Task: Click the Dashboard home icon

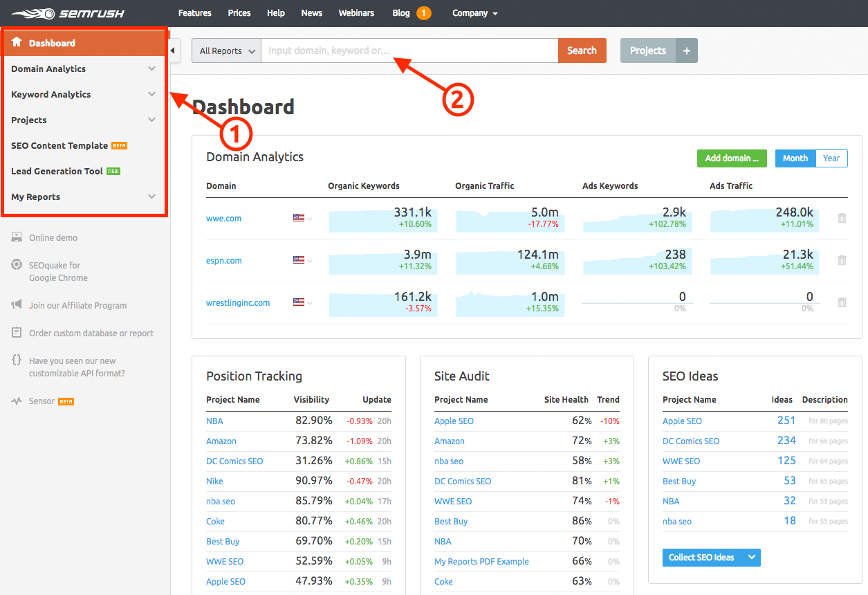Action: point(17,42)
